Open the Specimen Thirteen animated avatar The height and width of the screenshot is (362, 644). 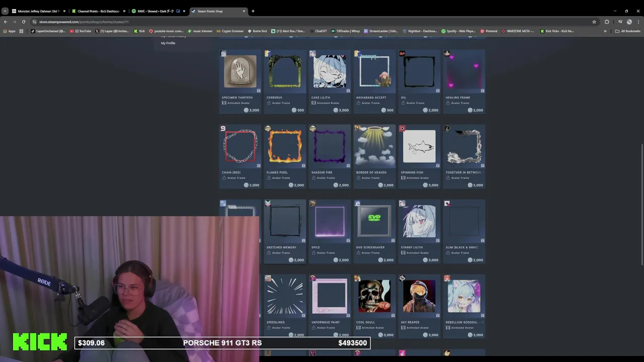240,82
